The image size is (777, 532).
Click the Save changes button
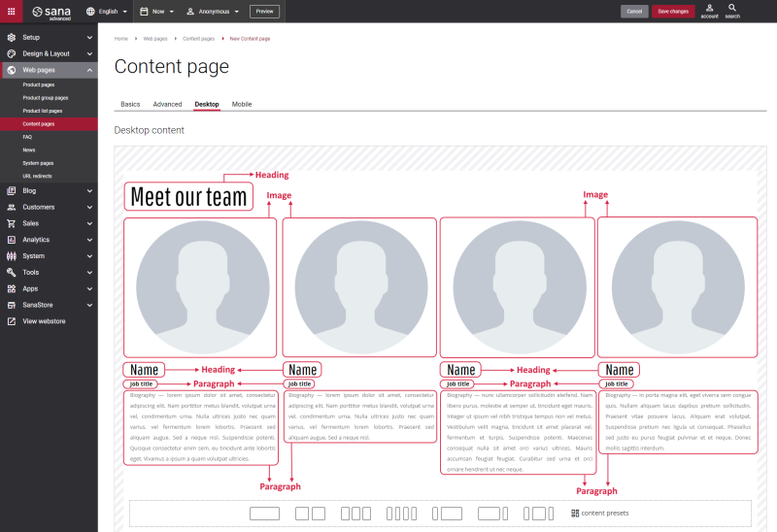point(673,12)
